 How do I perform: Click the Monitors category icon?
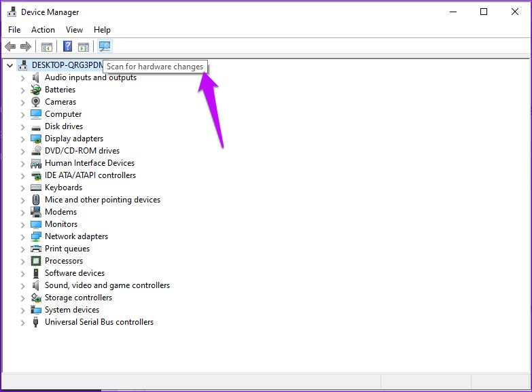tap(35, 224)
